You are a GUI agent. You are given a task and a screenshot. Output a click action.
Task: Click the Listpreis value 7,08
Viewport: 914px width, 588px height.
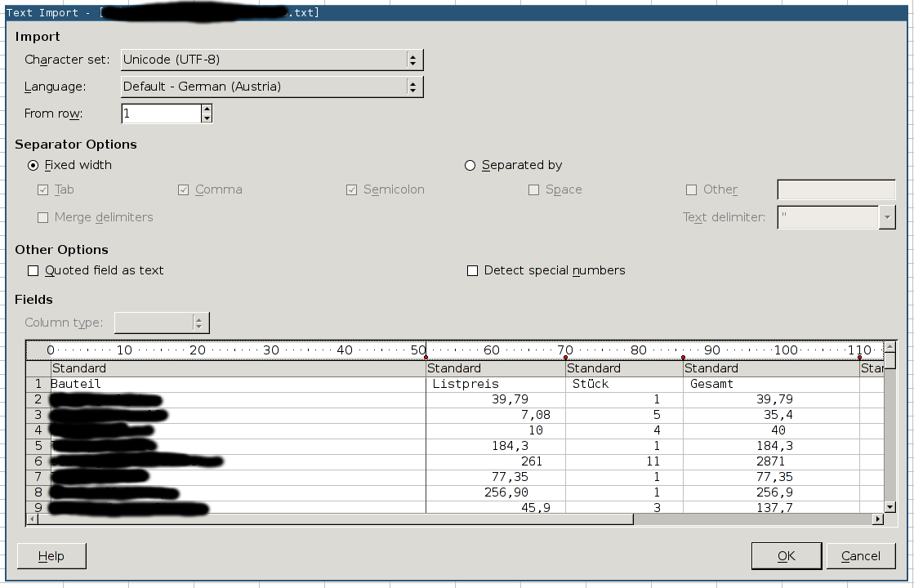click(536, 415)
